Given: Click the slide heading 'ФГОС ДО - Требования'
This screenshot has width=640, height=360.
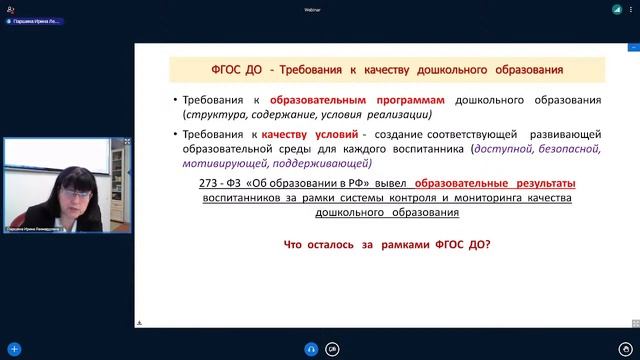Looking at the screenshot, I should pos(387,70).
